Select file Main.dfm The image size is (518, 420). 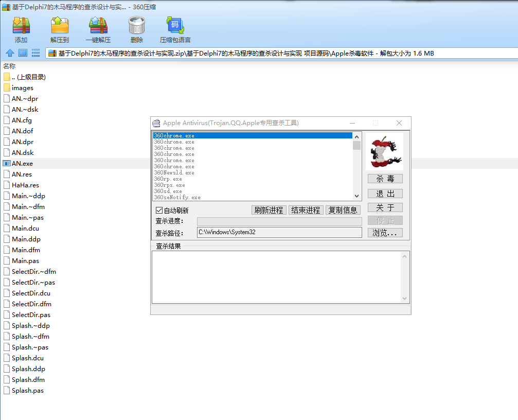pos(22,250)
